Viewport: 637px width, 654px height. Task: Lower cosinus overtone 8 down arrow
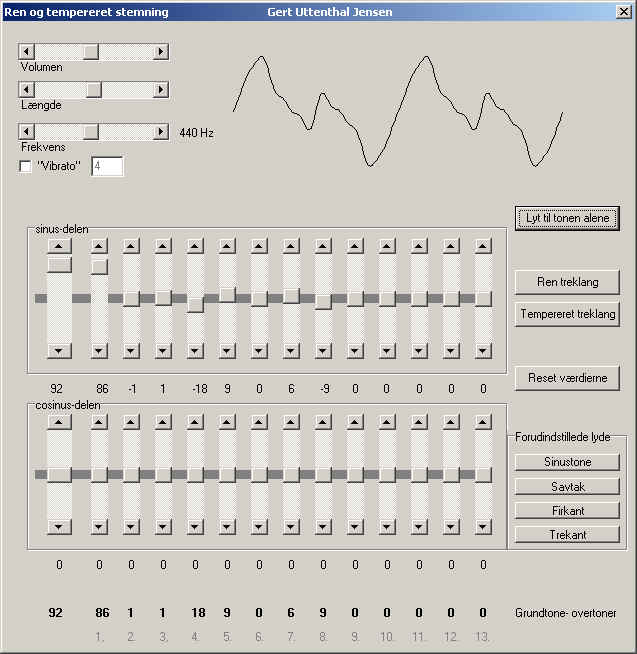(x=323, y=527)
